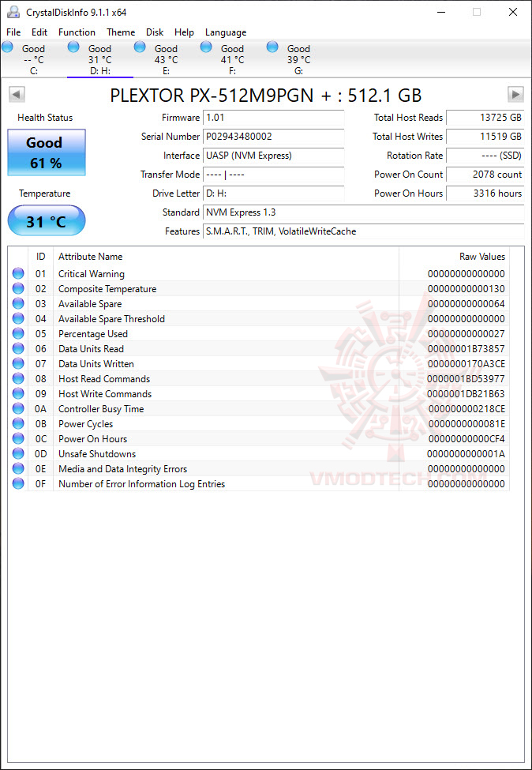Select the Percentage Used attribute name
This screenshot has width=532, height=770.
pos(93,334)
